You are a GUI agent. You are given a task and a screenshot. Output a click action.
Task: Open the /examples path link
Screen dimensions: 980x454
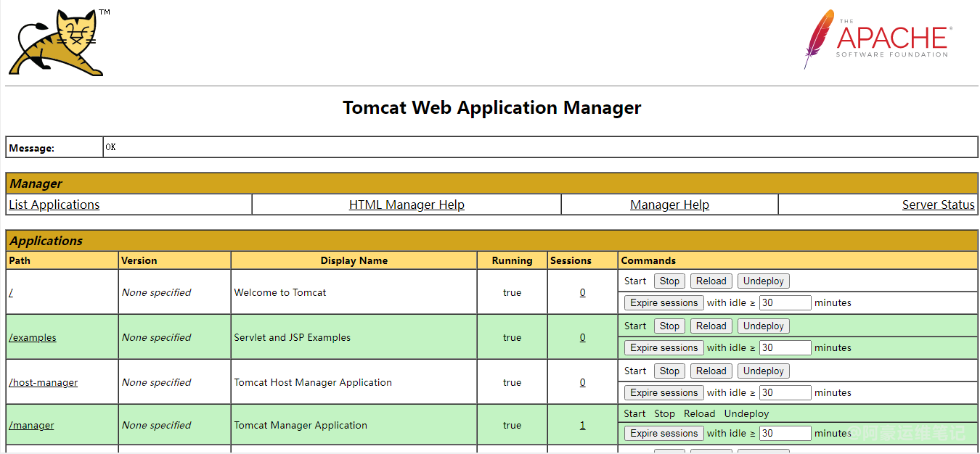click(33, 337)
